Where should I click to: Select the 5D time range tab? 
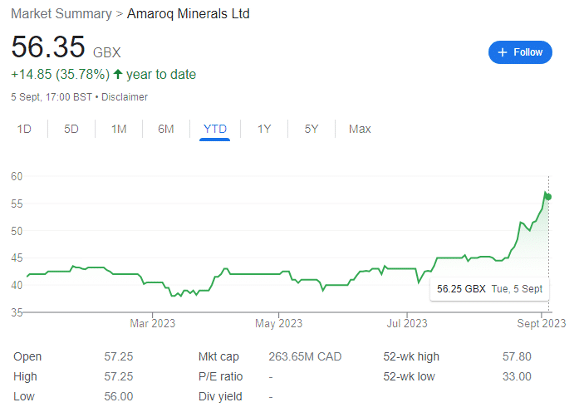pyautogui.click(x=71, y=129)
